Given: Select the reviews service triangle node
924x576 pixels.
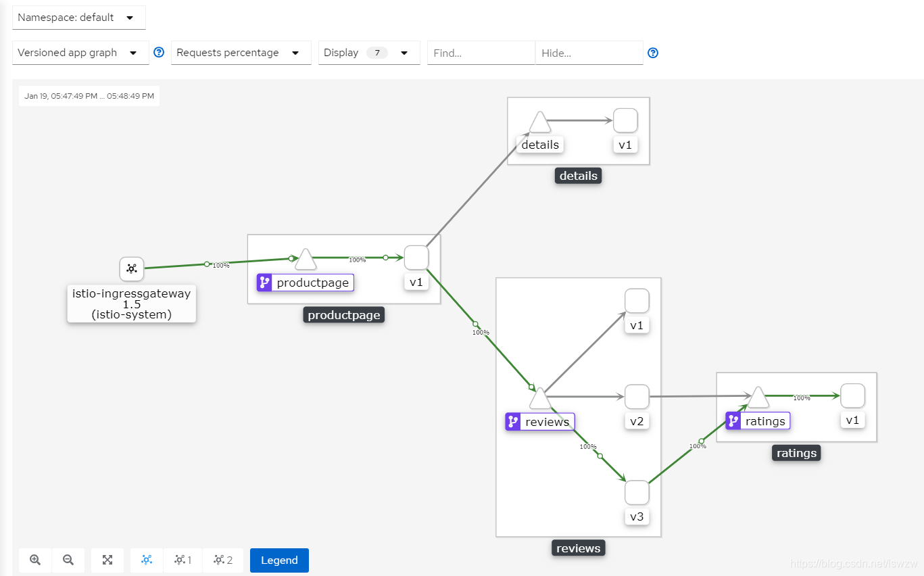Looking at the screenshot, I should [540, 398].
